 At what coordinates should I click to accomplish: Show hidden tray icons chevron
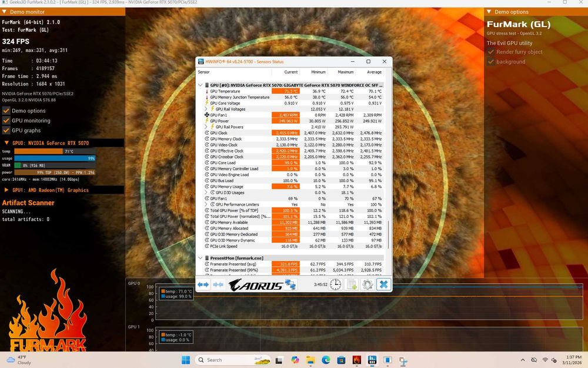[523, 360]
